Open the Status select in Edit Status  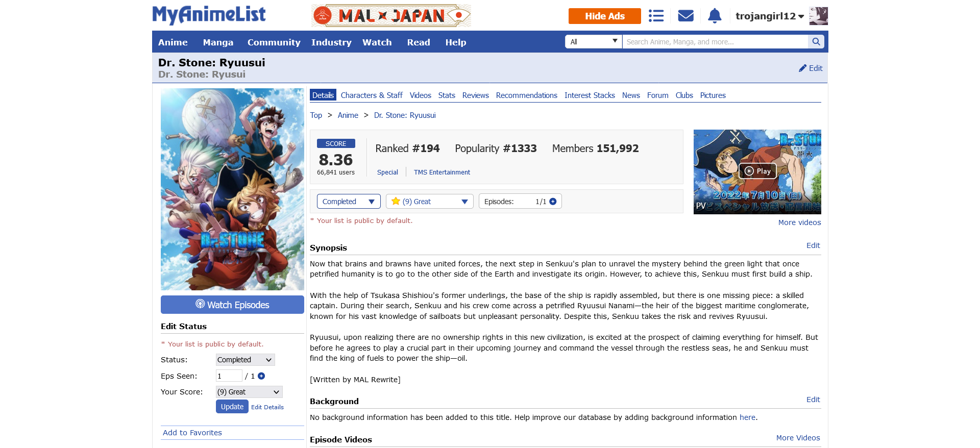245,360
